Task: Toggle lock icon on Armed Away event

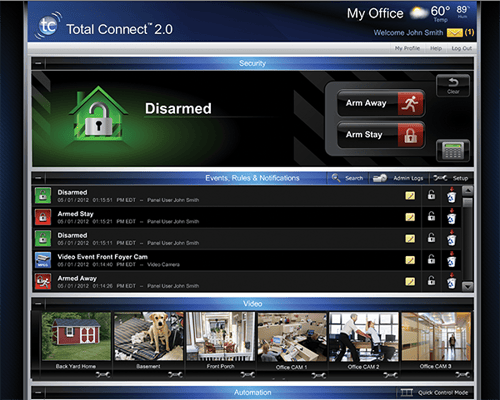Action: coord(431,281)
